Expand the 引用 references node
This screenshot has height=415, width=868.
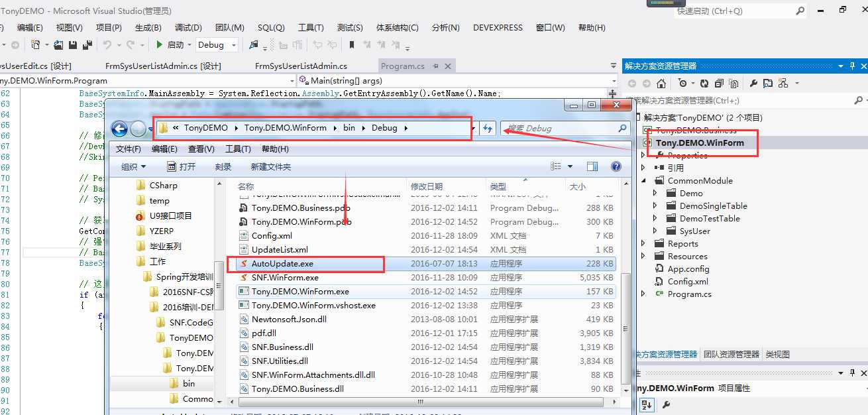[643, 168]
